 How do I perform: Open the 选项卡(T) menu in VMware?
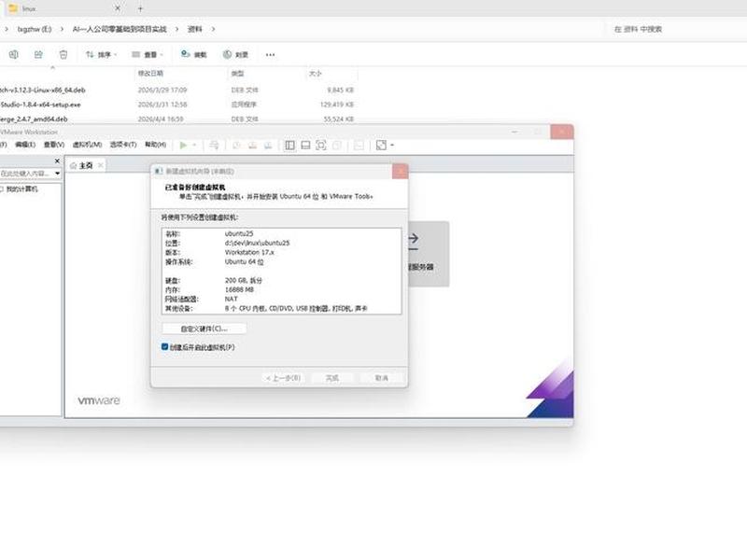tap(123, 145)
